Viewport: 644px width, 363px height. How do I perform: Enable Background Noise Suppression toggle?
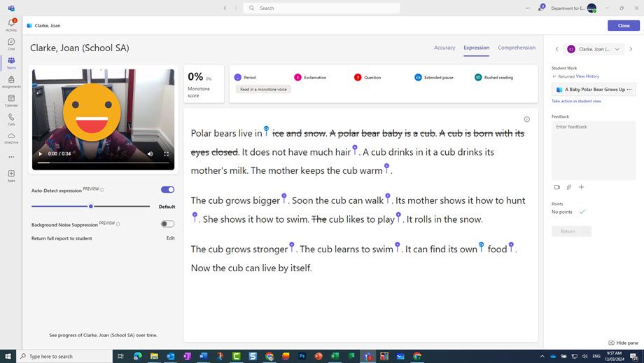[167, 224]
